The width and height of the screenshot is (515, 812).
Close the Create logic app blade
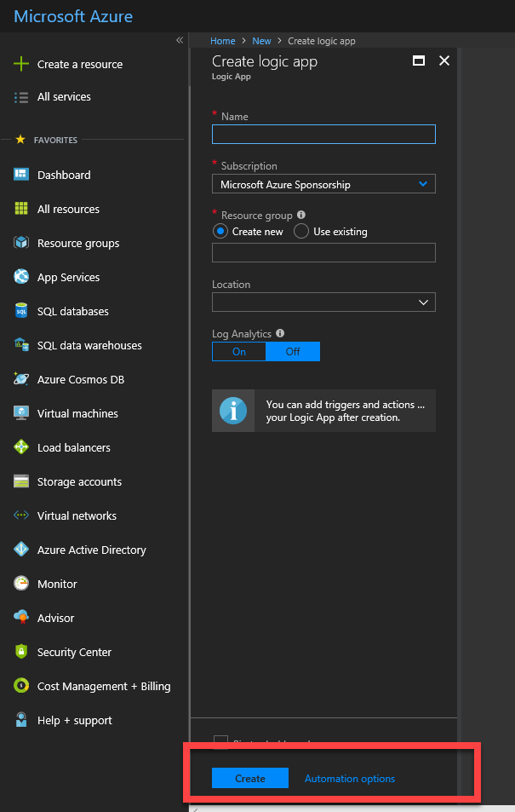coord(444,60)
